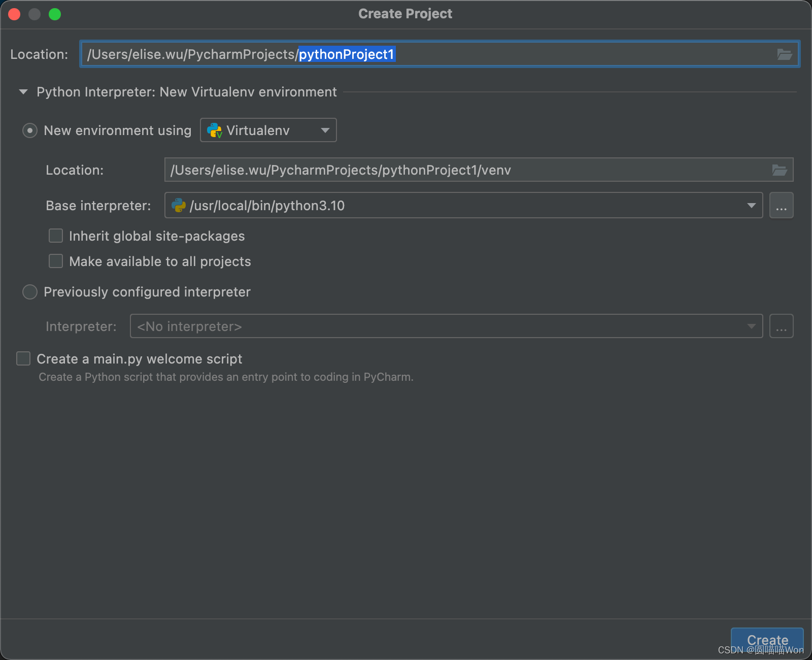Open the Virtualenv environment type dropdown
812x660 pixels.
pyautogui.click(x=268, y=130)
